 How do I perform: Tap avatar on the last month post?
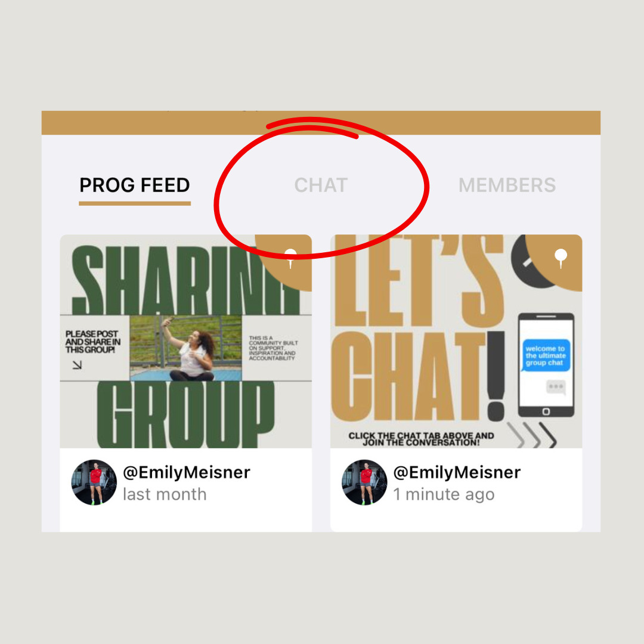94,482
